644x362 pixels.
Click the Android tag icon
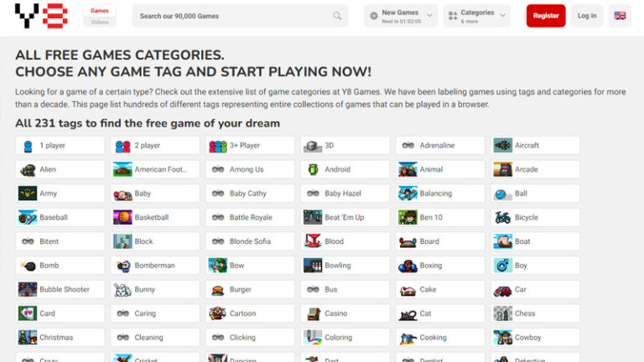pyautogui.click(x=313, y=169)
